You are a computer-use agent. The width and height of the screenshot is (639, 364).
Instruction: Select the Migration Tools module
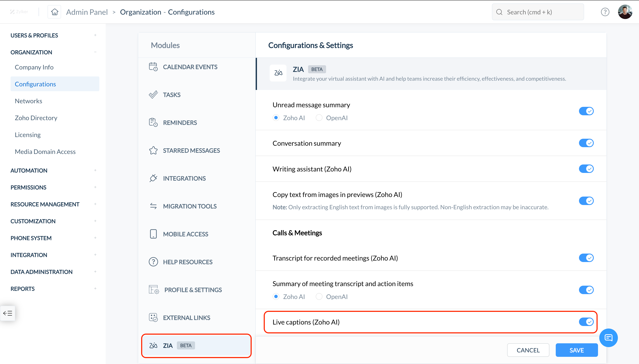tap(196, 206)
